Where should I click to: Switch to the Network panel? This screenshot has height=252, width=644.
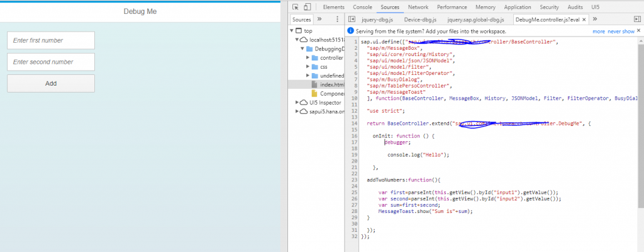tap(418, 7)
